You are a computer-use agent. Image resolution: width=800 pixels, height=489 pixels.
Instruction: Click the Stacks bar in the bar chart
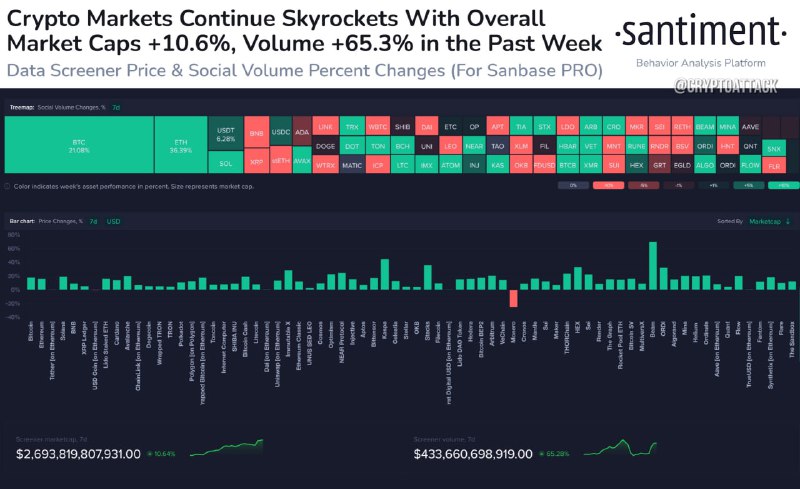point(428,278)
